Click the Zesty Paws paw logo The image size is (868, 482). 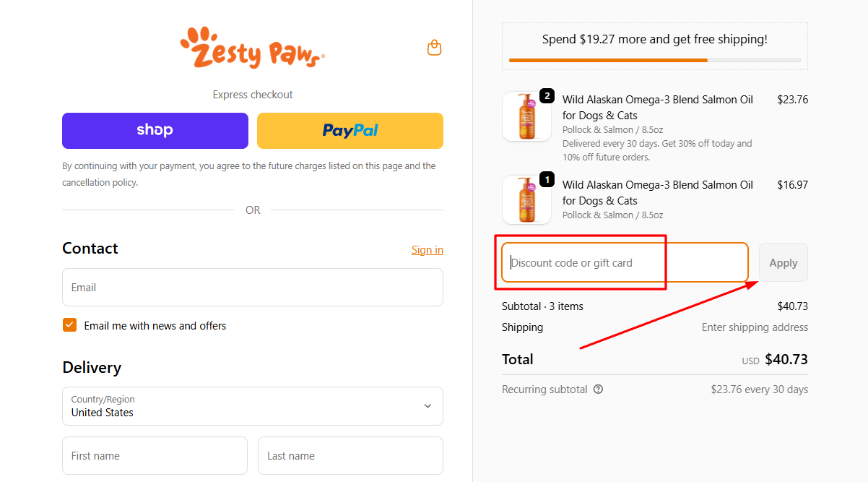252,46
